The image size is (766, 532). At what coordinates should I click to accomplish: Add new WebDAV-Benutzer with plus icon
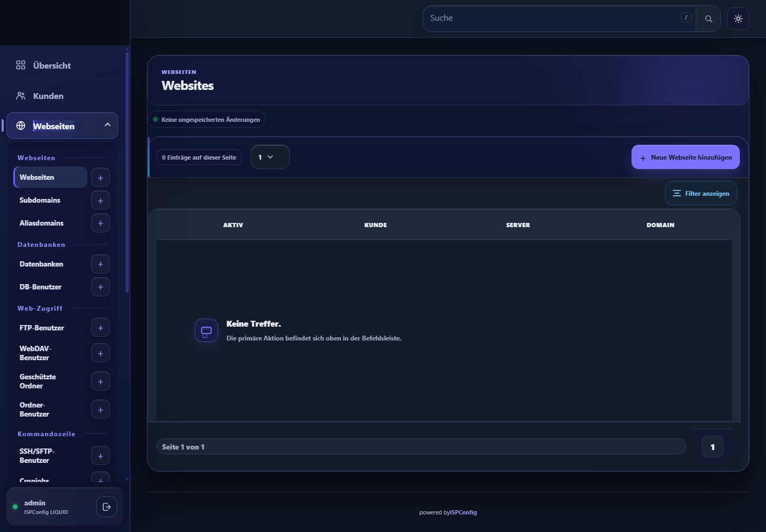tap(101, 353)
